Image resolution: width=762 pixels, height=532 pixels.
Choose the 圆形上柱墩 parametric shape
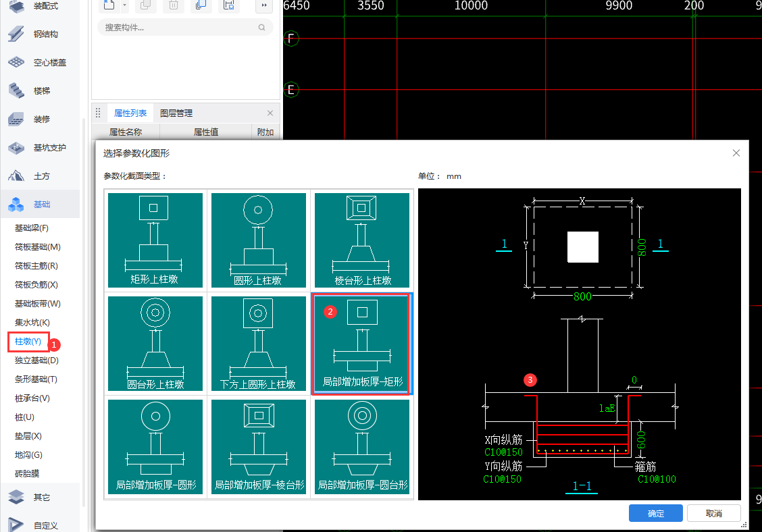tap(259, 240)
